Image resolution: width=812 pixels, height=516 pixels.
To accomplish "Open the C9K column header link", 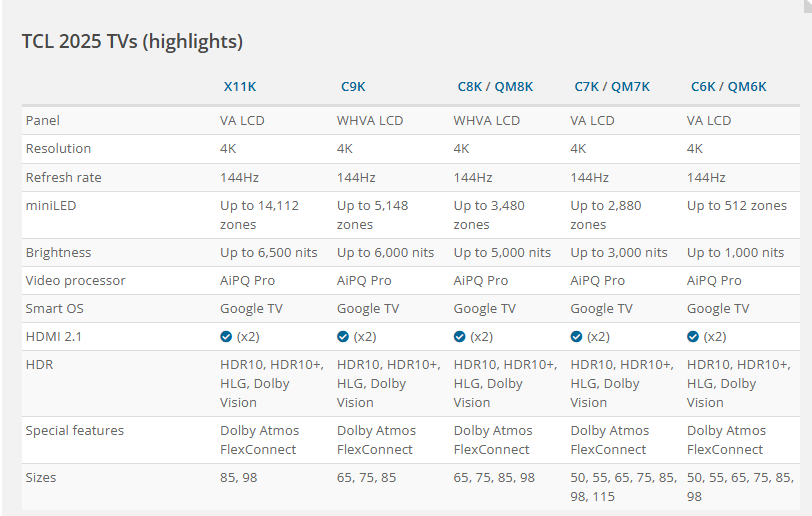I will point(353,87).
